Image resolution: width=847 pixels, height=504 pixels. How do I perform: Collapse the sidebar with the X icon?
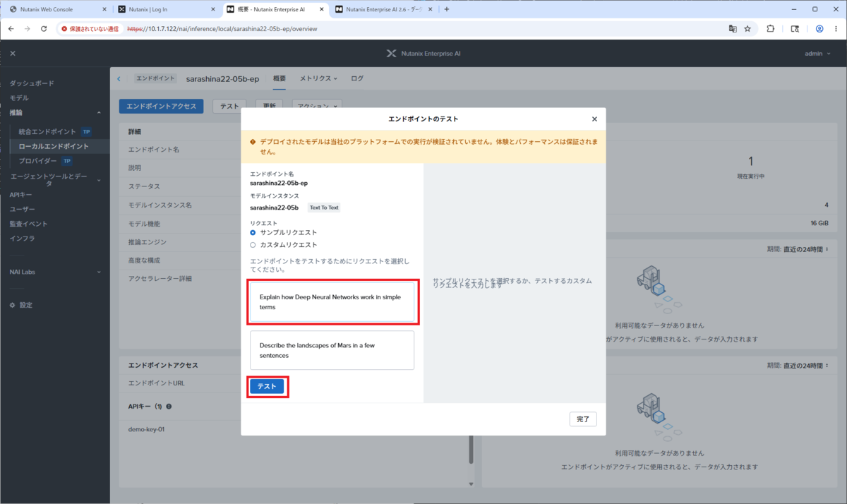(x=13, y=54)
